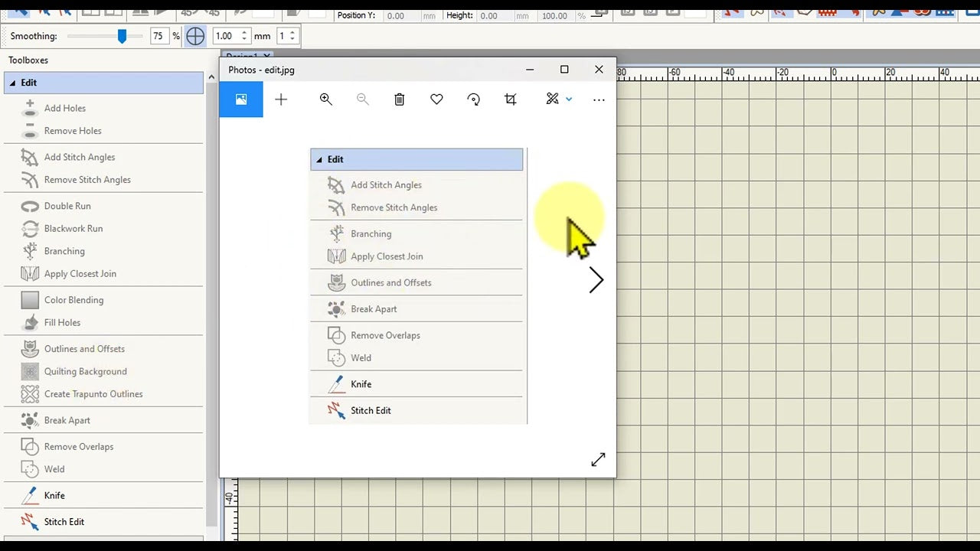Adjust the Smoothing slider
Image resolution: width=980 pixels, height=551 pixels.
122,35
